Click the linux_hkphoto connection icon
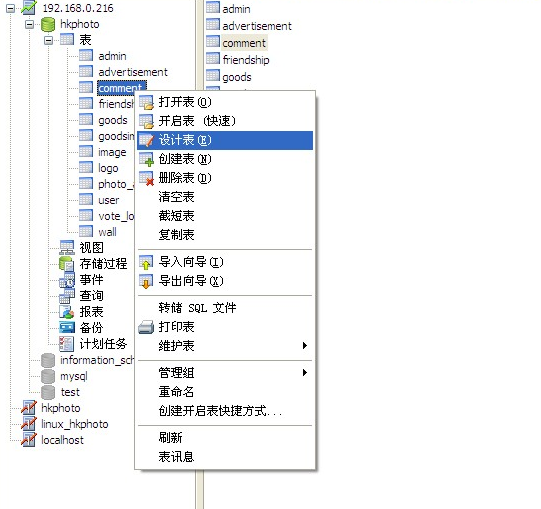Viewport: 541px width, 509px height. click(x=29, y=423)
